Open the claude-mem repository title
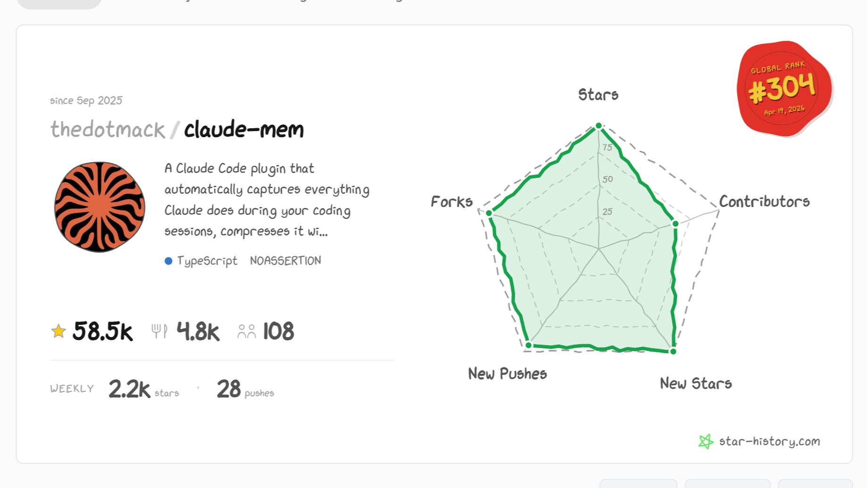 point(244,130)
